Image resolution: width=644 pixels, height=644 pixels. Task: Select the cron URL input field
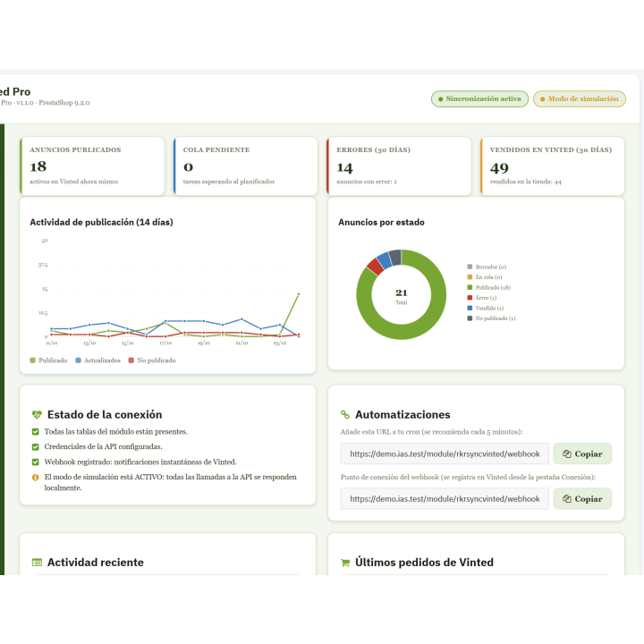point(445,453)
